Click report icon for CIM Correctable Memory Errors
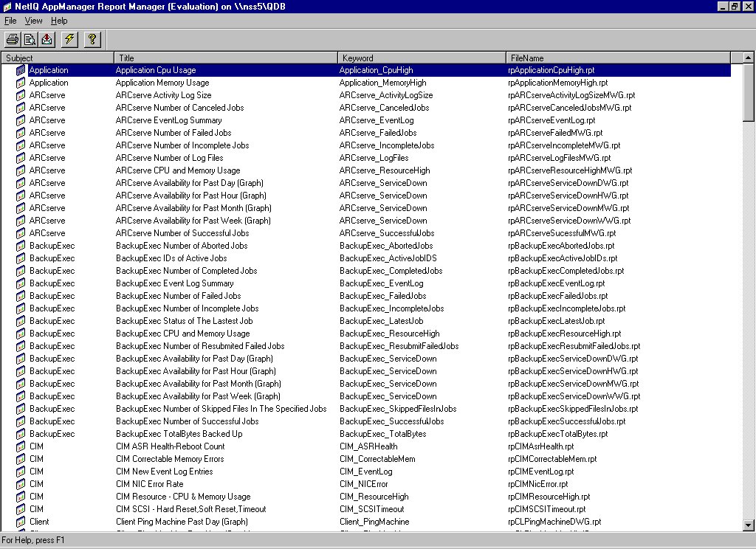 click(20, 459)
